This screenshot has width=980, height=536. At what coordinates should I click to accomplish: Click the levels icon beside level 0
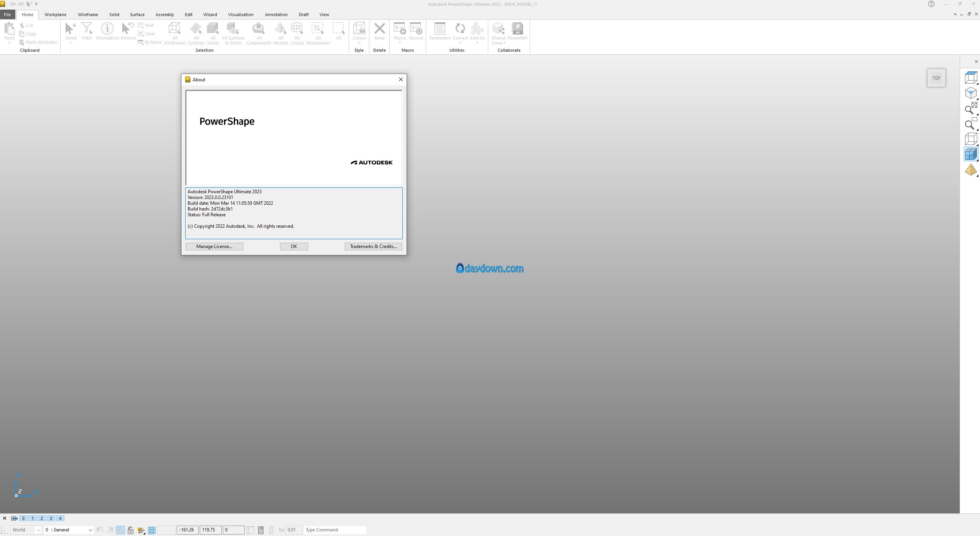14,518
